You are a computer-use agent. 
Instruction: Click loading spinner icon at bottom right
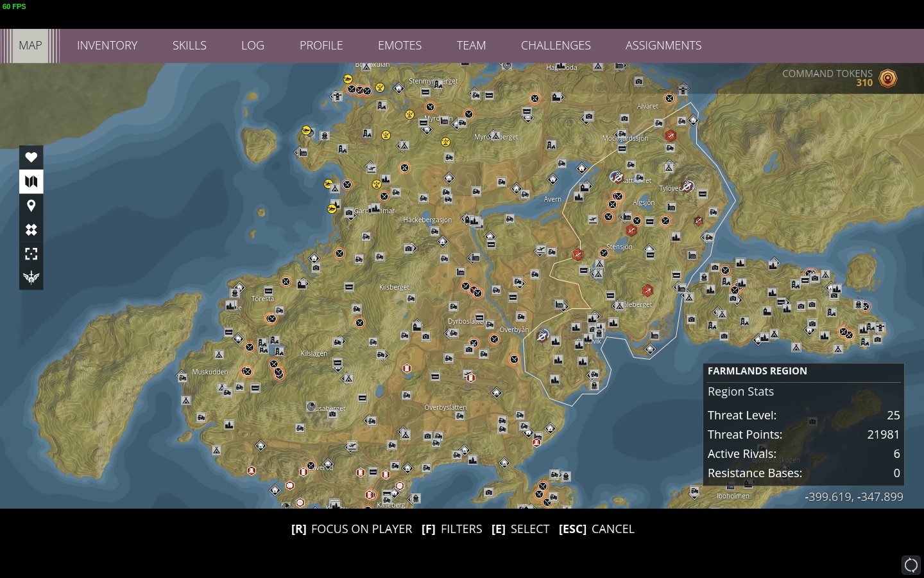tap(911, 565)
